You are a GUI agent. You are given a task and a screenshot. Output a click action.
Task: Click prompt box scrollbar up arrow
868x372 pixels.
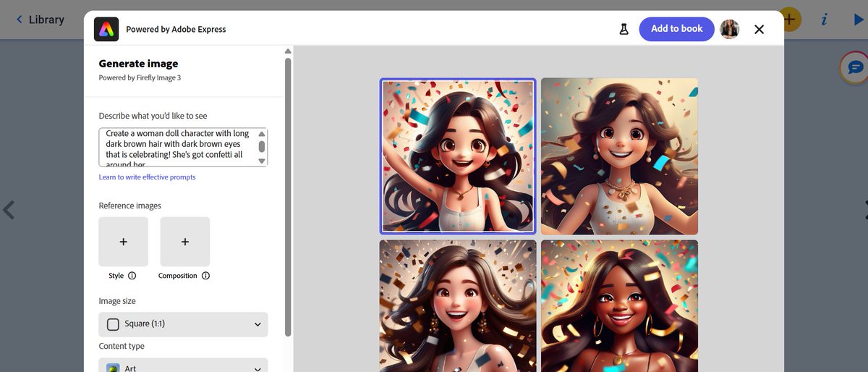coord(262,133)
